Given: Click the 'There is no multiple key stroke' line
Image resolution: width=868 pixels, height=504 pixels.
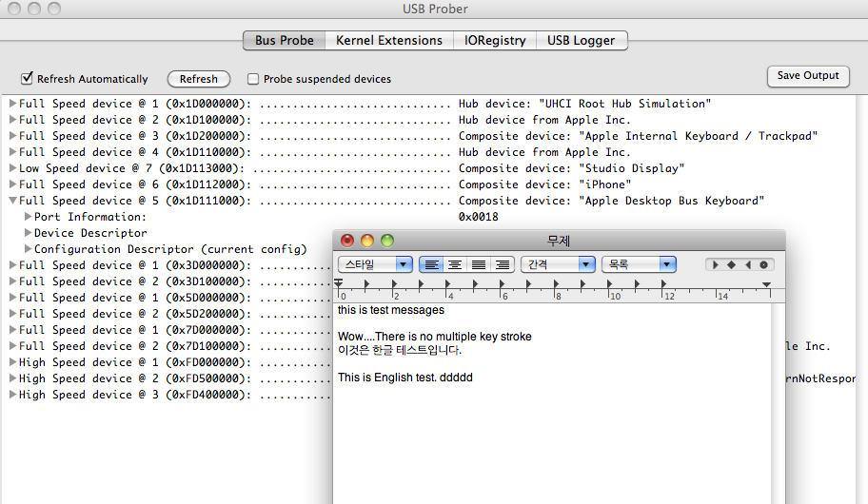Looking at the screenshot, I should 435,337.
